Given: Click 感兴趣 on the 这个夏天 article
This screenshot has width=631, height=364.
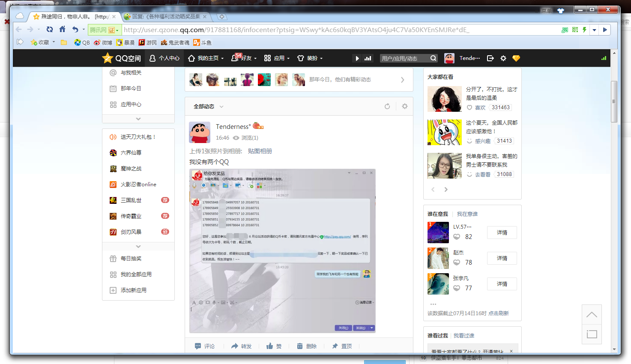Looking at the screenshot, I should [x=478, y=141].
